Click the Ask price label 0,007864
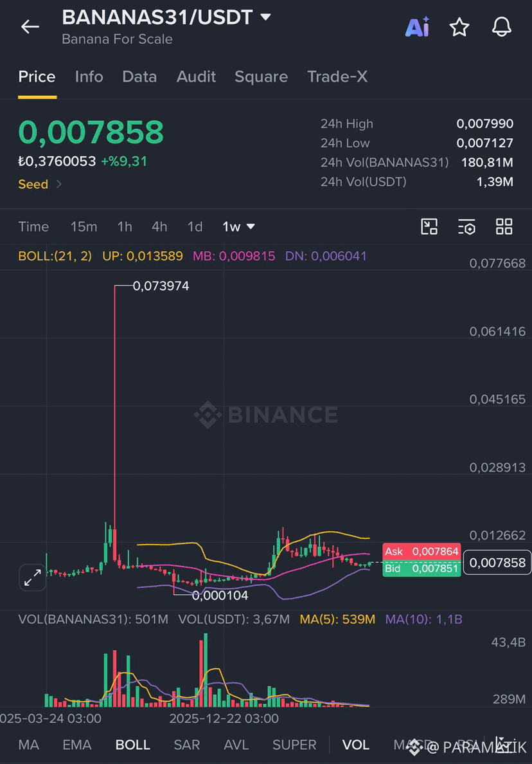The width and height of the screenshot is (532, 764). point(421,552)
